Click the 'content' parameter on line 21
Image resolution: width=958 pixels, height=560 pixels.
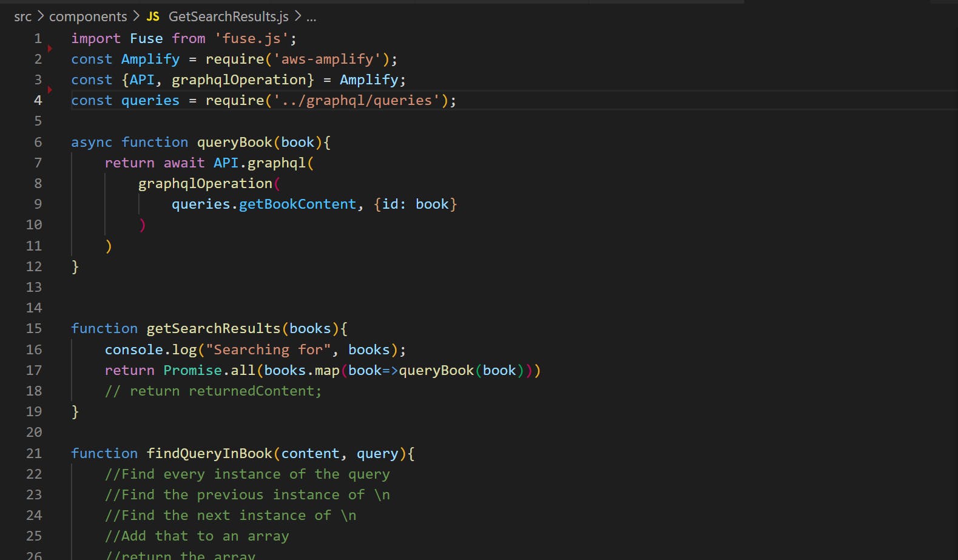310,453
